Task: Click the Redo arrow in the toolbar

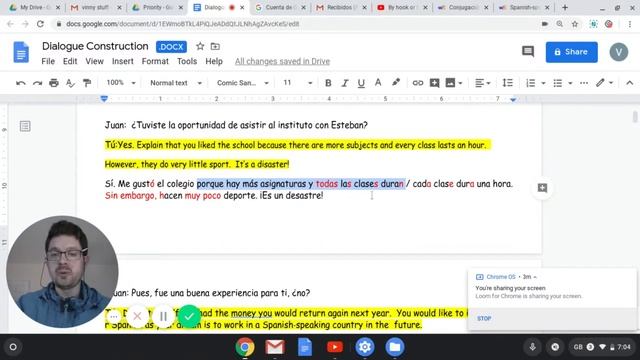Action: [38, 83]
